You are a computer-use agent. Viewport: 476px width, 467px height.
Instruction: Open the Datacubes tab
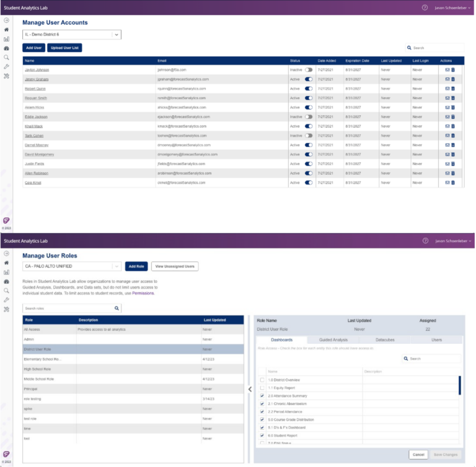(x=386, y=340)
